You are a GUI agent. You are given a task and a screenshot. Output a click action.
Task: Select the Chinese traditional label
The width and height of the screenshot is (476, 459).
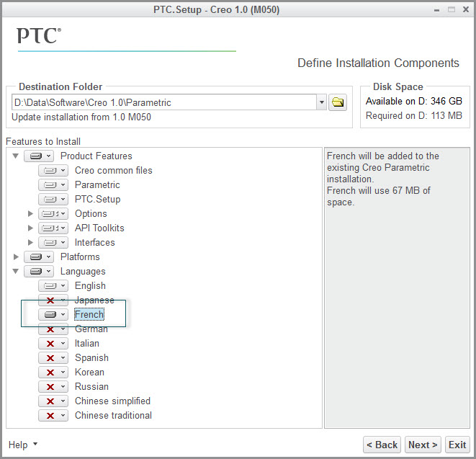click(113, 416)
